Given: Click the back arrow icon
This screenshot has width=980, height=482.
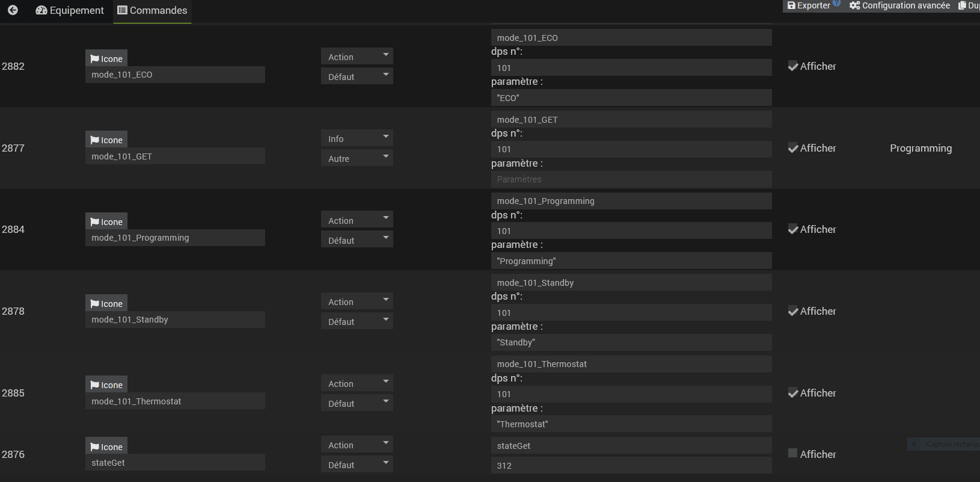Looking at the screenshot, I should point(13,10).
